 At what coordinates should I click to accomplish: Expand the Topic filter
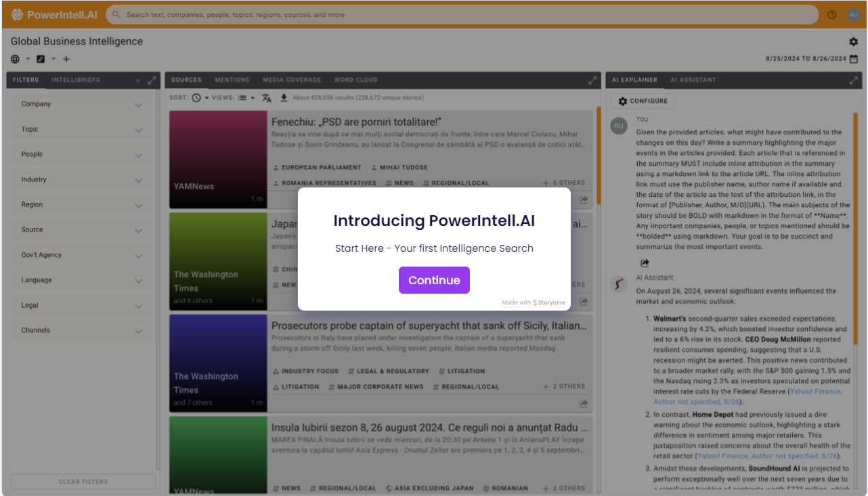(81, 129)
